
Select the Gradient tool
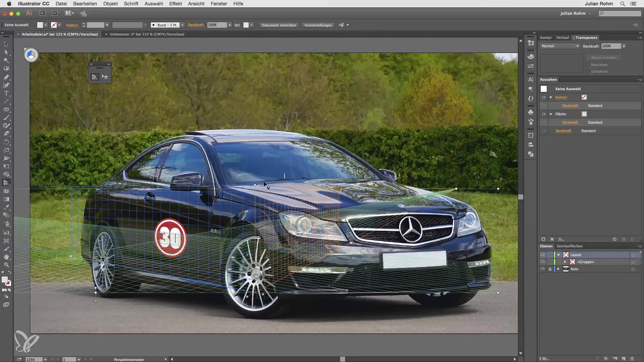6,199
